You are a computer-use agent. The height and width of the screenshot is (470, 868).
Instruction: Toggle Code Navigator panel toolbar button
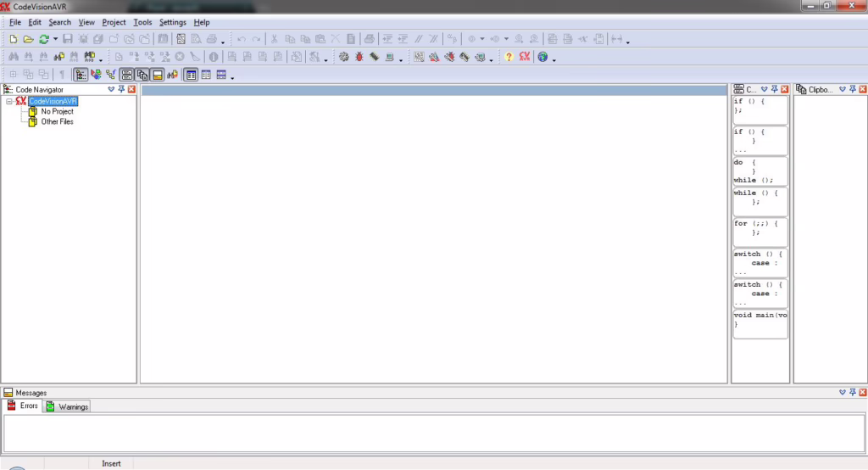[81, 75]
